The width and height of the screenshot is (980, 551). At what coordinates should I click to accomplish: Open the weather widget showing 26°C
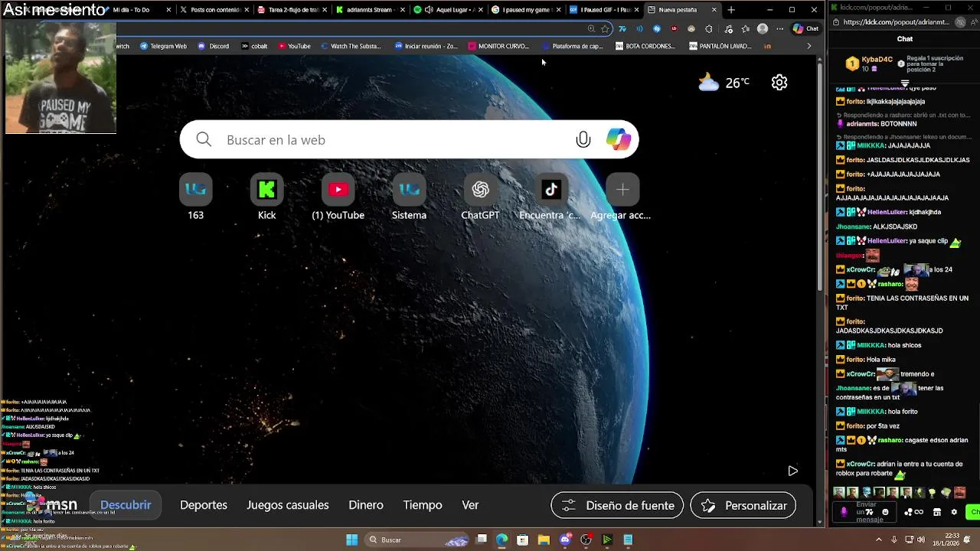(724, 83)
